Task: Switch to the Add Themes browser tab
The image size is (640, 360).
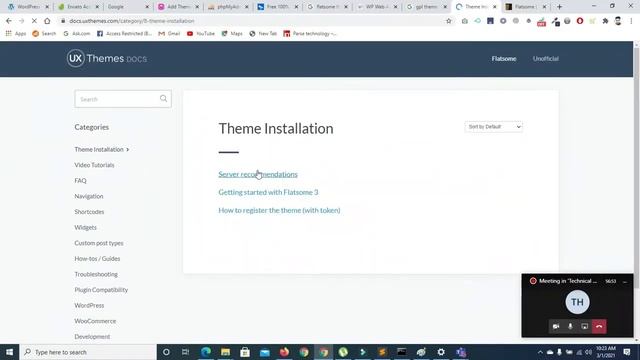Action: coord(178,7)
